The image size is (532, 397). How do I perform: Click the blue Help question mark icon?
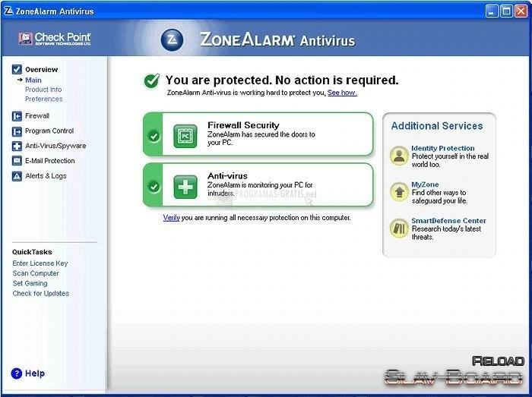[16, 373]
